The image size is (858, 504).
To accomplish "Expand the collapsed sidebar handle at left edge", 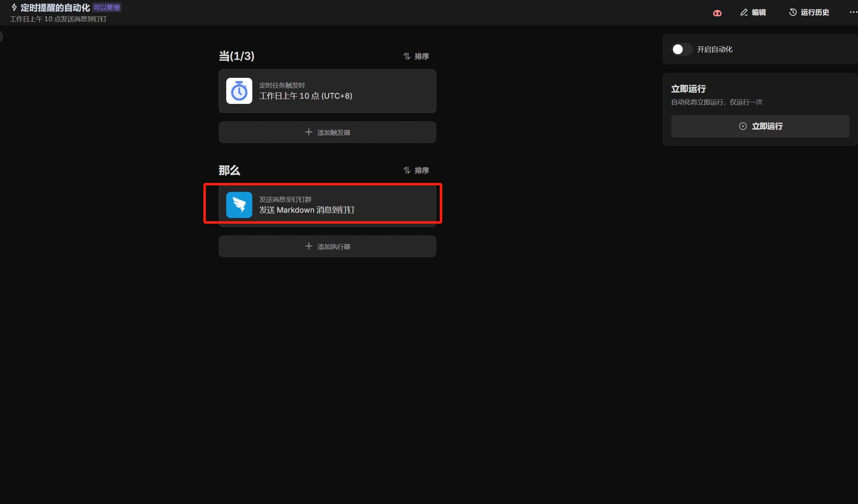I will (x=1, y=37).
